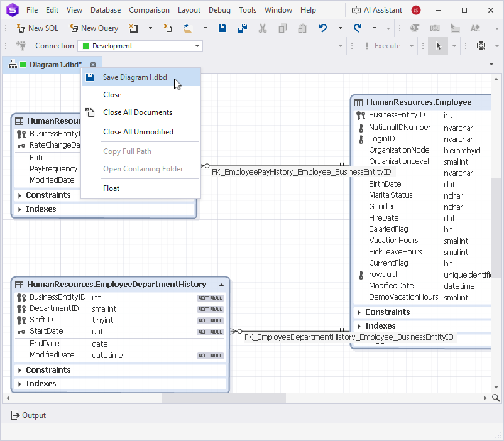Open the Output panel button

pyautogui.click(x=28, y=415)
